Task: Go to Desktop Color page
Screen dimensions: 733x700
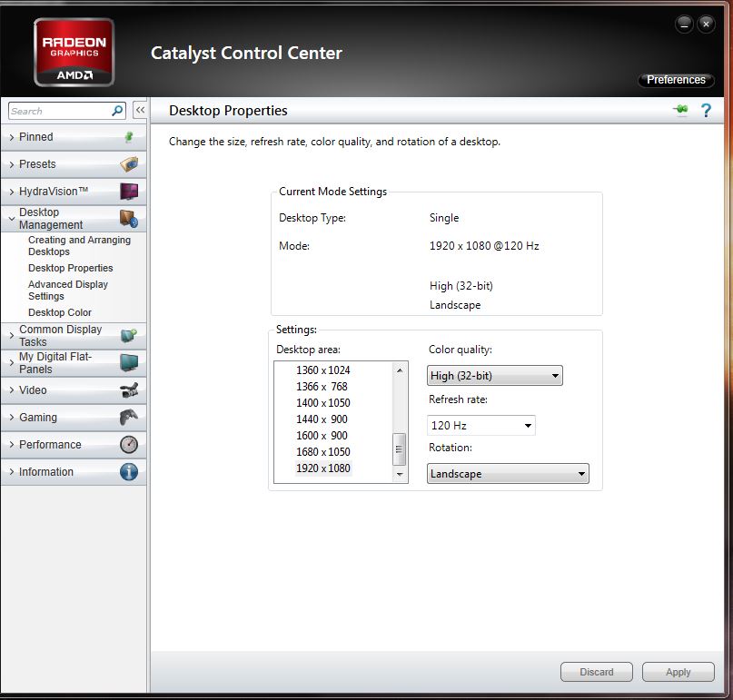Action: 60,312
